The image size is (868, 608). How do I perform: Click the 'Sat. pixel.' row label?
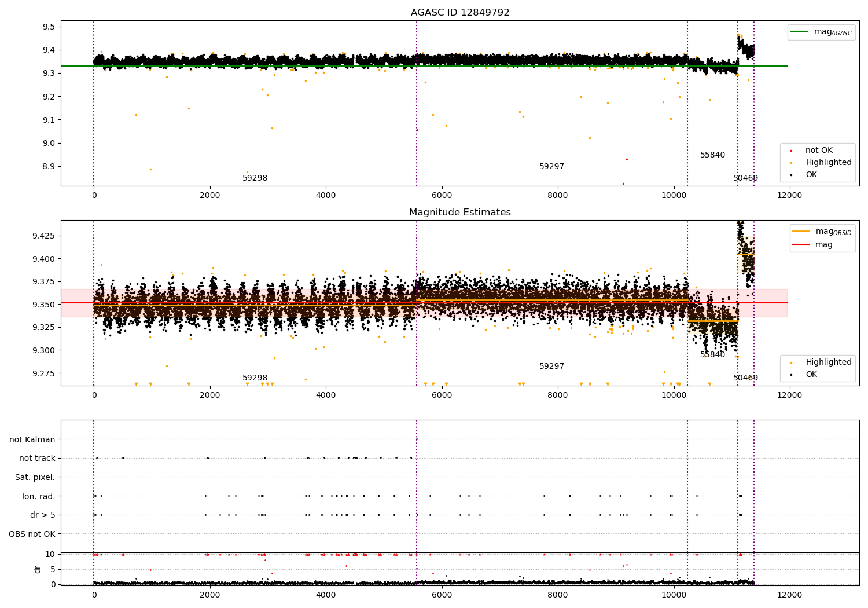35,477
